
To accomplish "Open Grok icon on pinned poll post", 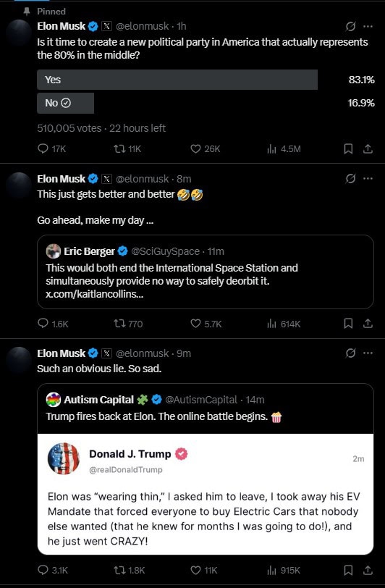I will point(350,26).
